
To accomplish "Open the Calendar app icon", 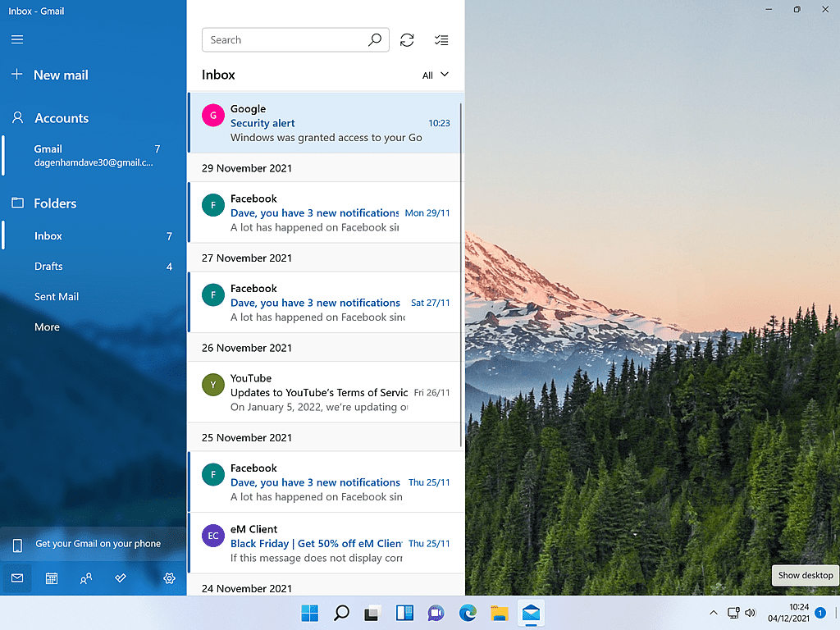I will coord(52,578).
